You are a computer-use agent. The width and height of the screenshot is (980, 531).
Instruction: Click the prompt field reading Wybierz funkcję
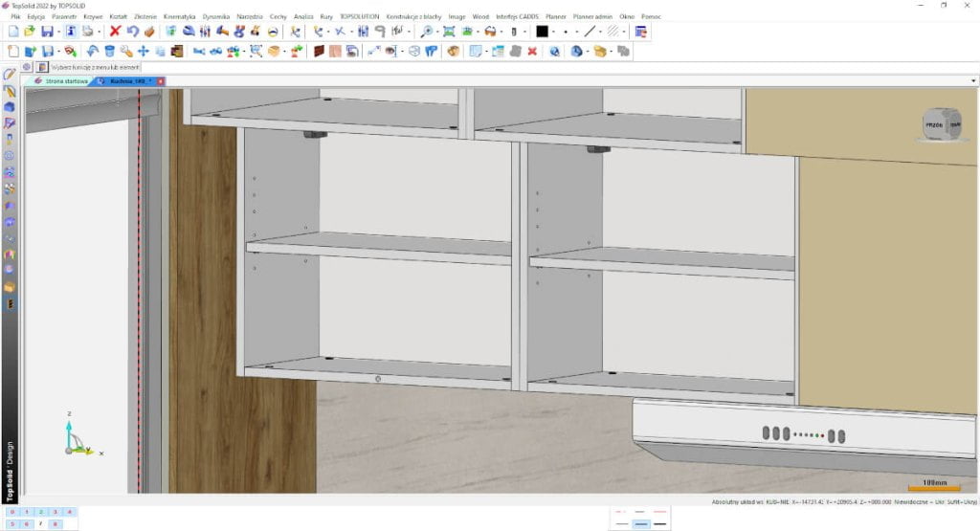click(x=95, y=67)
